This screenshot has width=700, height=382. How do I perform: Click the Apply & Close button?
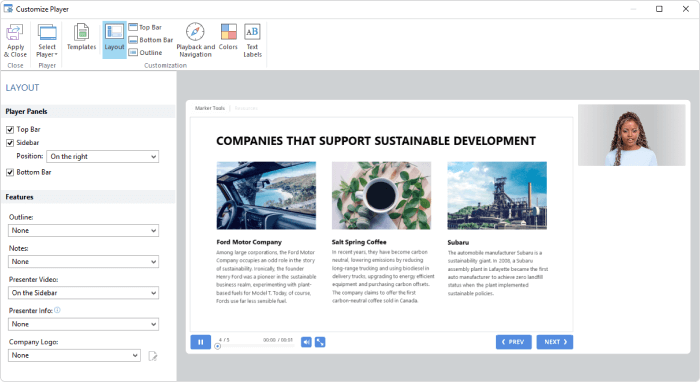pos(15,41)
